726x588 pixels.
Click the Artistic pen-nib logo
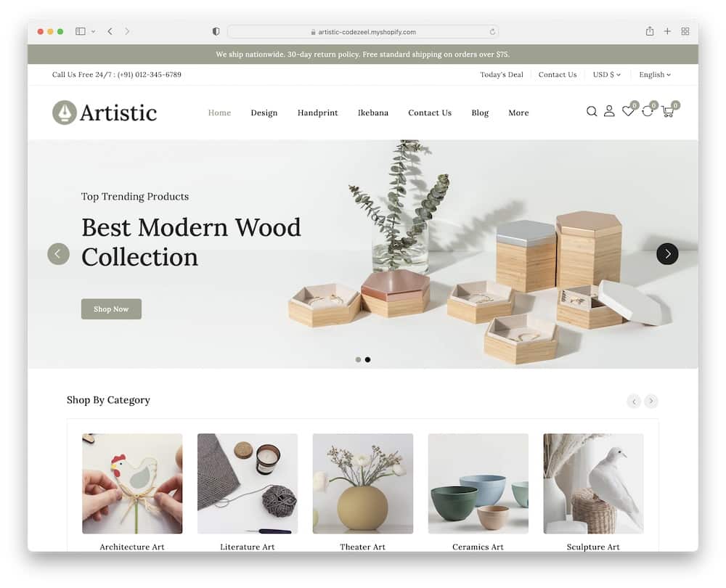tap(65, 113)
